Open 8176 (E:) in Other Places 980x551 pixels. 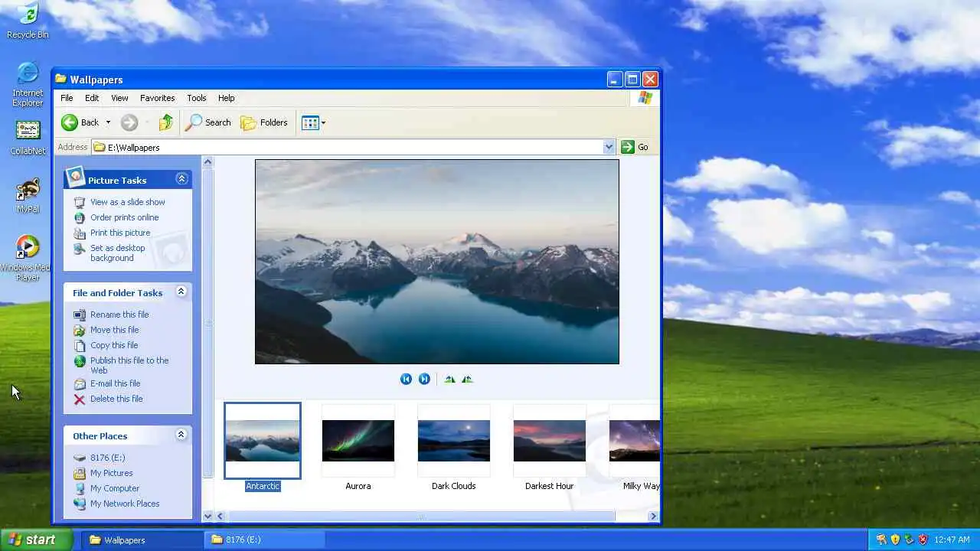[107, 458]
